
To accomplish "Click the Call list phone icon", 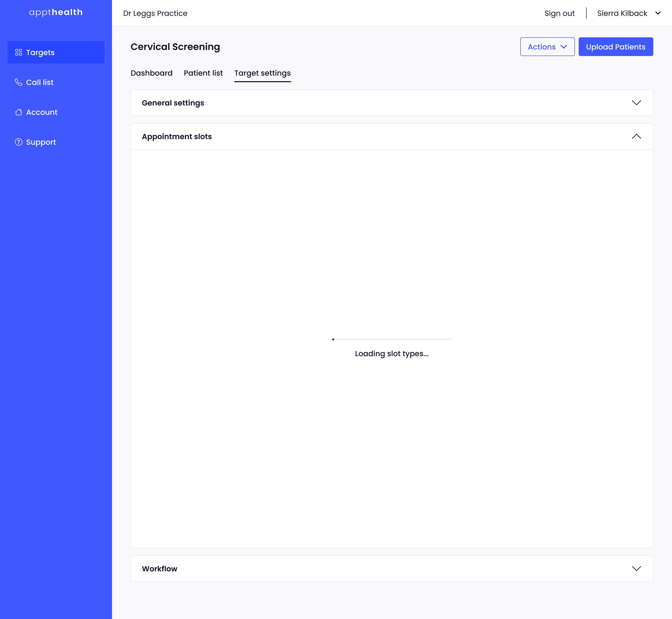I will [x=19, y=82].
